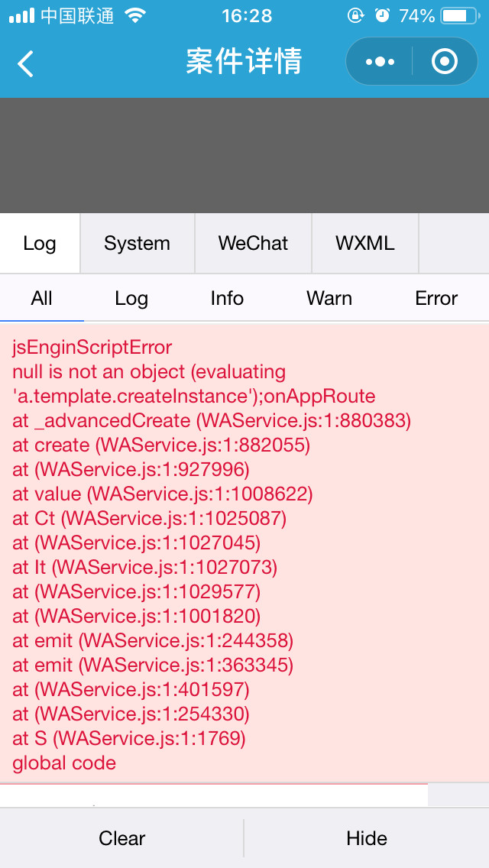Tap the rotation lock status icon
489x868 pixels.
point(355,15)
